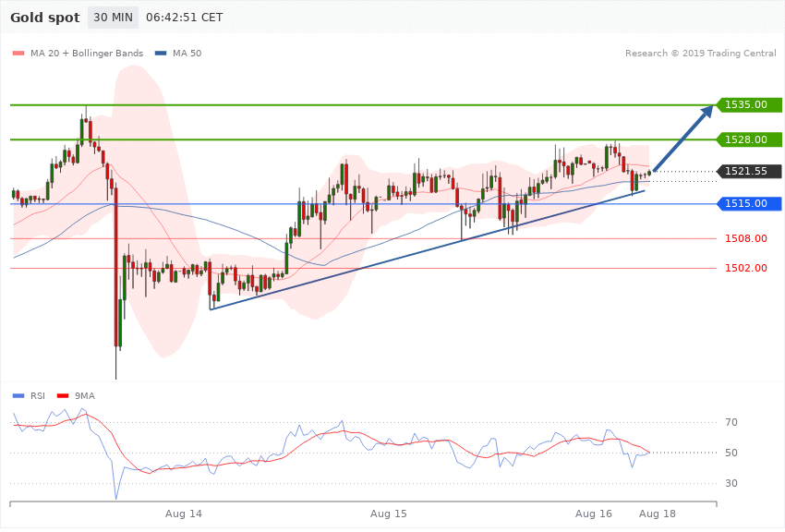Click the 1521.55 current price tag
The image size is (785, 532).
click(x=748, y=171)
